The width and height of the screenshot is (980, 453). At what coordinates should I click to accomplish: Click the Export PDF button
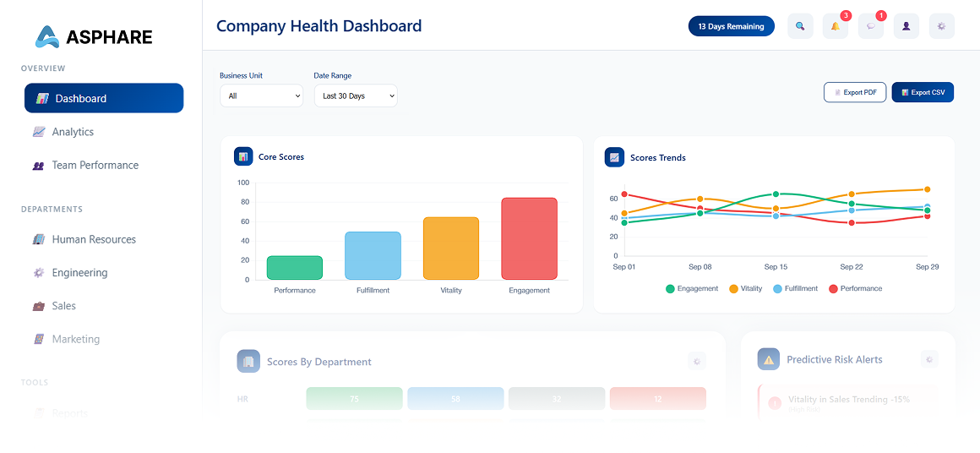pos(854,92)
